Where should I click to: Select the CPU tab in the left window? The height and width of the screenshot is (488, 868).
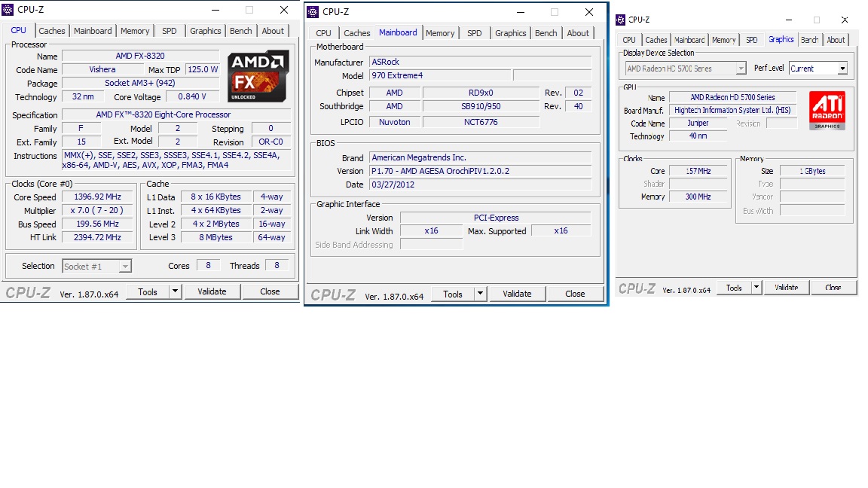coord(19,30)
